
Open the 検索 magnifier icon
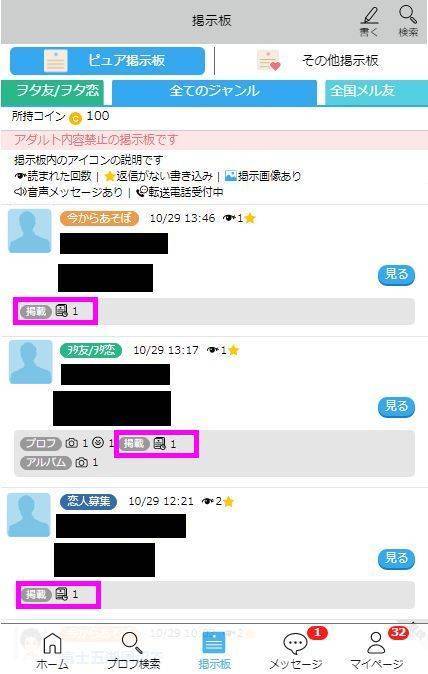tap(407, 15)
